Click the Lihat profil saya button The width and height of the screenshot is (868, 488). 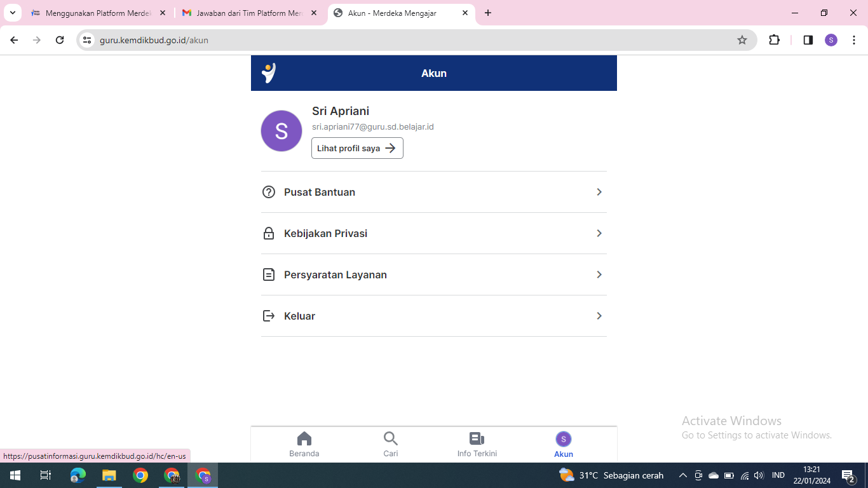click(357, 148)
